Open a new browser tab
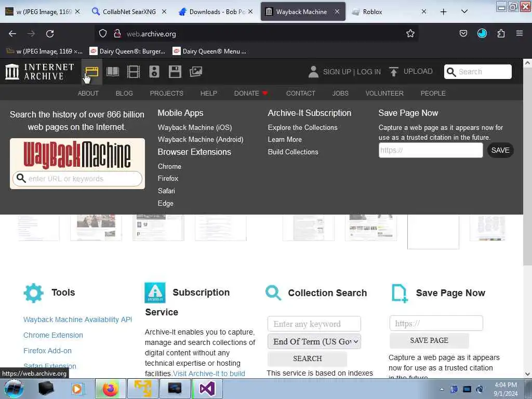 tap(443, 12)
